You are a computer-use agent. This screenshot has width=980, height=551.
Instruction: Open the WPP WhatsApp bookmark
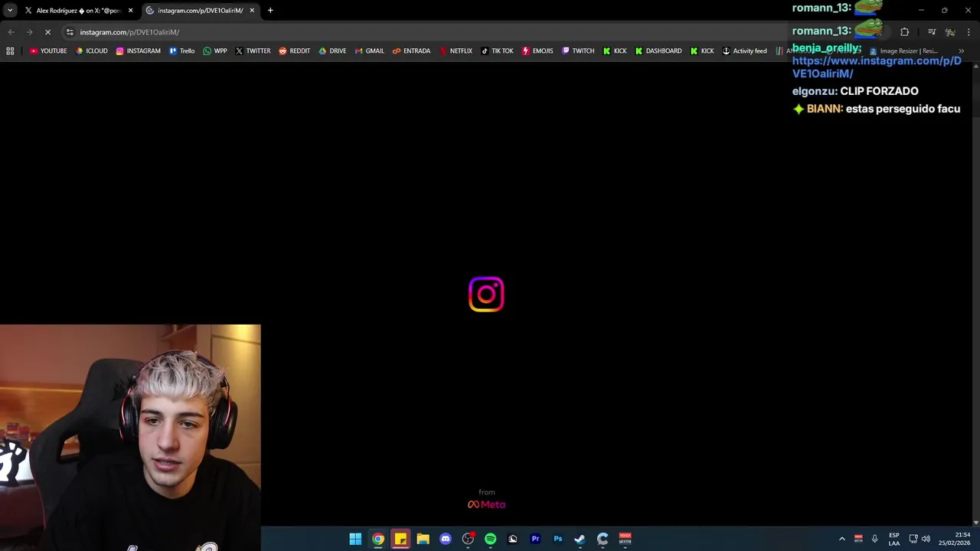pyautogui.click(x=214, y=51)
